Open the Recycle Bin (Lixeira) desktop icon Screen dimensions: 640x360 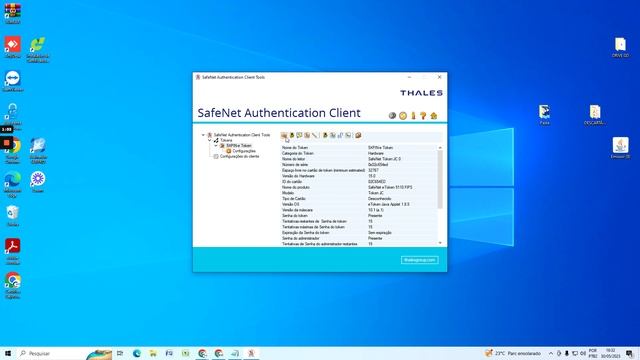tap(13, 216)
